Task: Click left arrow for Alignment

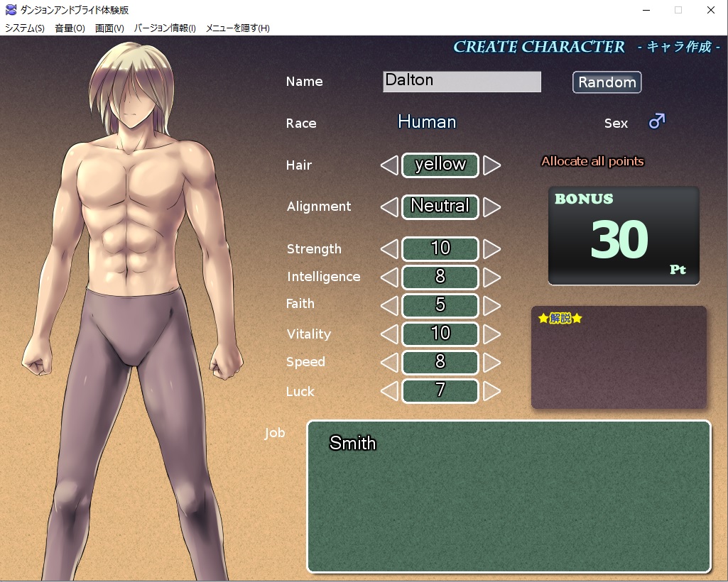Action: pos(389,207)
